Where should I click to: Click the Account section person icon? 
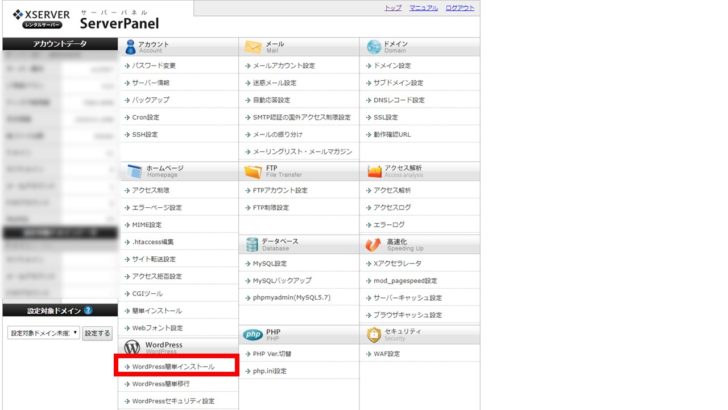(x=130, y=47)
